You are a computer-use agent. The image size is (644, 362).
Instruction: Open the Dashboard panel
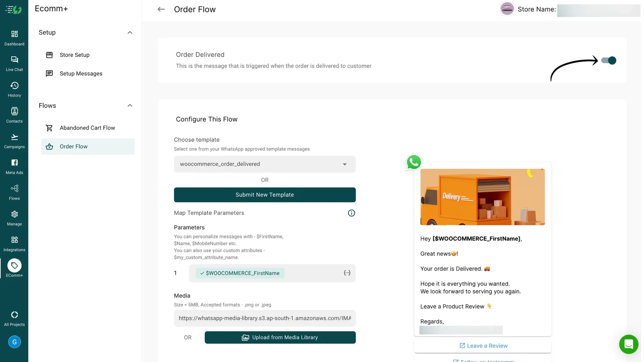[14, 37]
